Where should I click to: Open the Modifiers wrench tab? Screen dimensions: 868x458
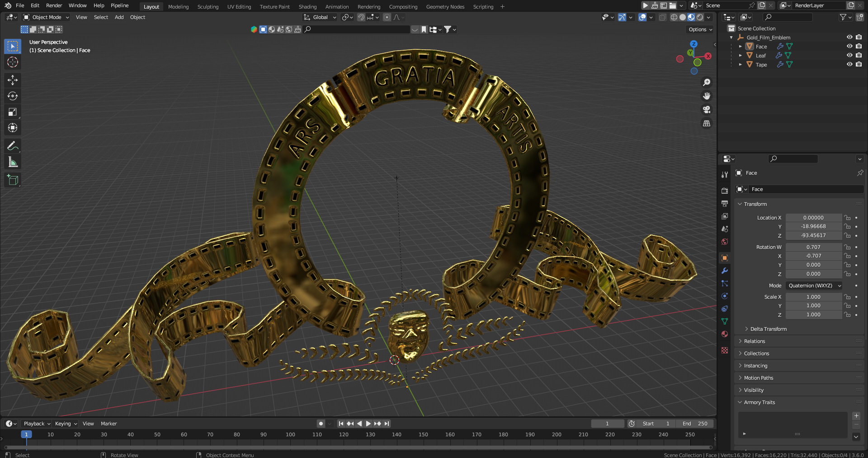725,271
